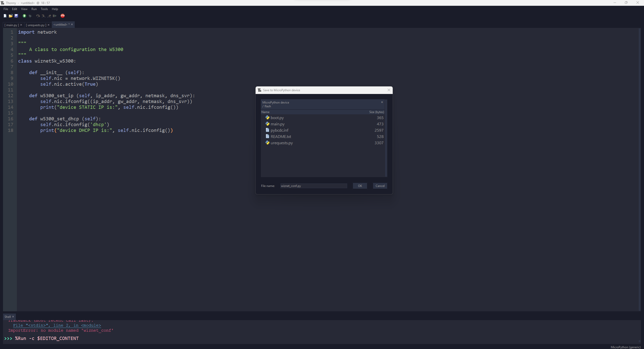Save the script with the floppy disk icon

[16, 16]
